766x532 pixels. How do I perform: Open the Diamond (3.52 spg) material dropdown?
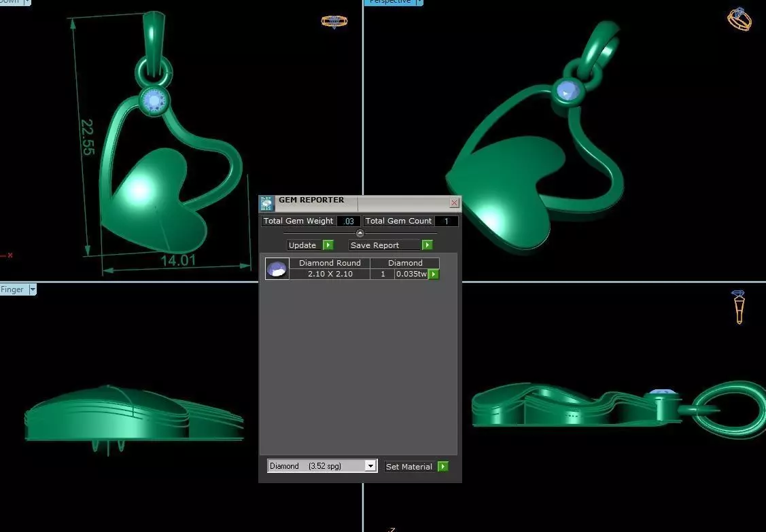pyautogui.click(x=370, y=466)
